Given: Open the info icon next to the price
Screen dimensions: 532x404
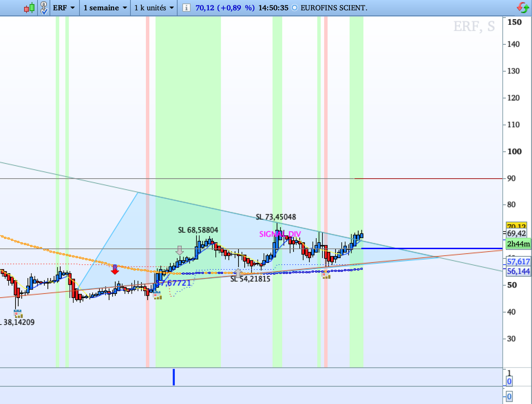Looking at the screenshot, I should click(187, 8).
